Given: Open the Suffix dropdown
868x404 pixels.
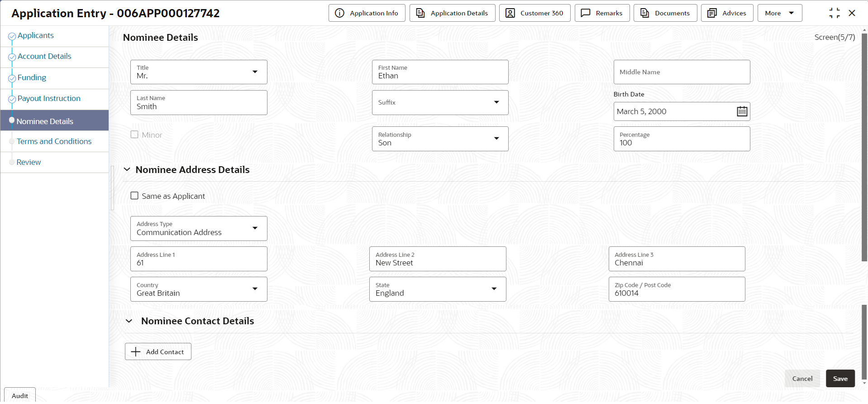Looking at the screenshot, I should [440, 102].
